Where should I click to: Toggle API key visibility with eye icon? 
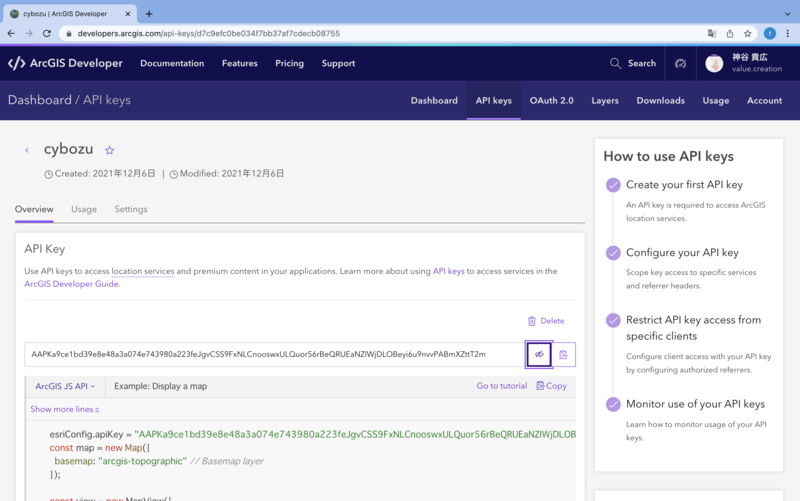pos(539,355)
